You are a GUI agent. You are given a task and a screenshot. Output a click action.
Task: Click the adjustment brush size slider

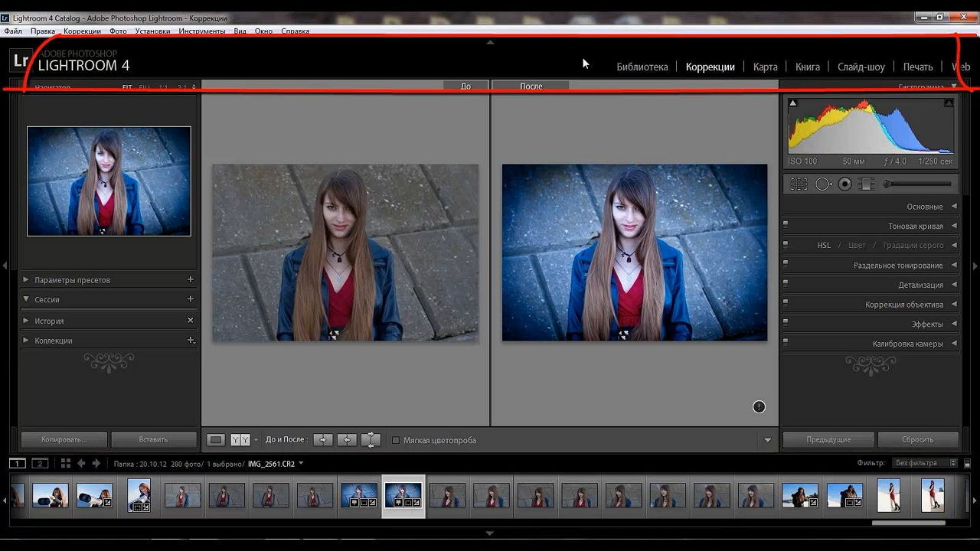[917, 184]
